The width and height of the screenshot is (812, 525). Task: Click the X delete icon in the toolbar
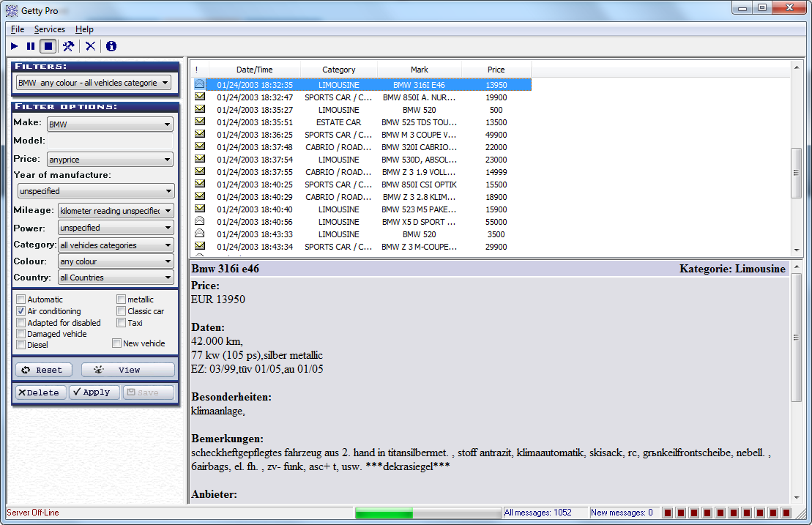pos(91,46)
